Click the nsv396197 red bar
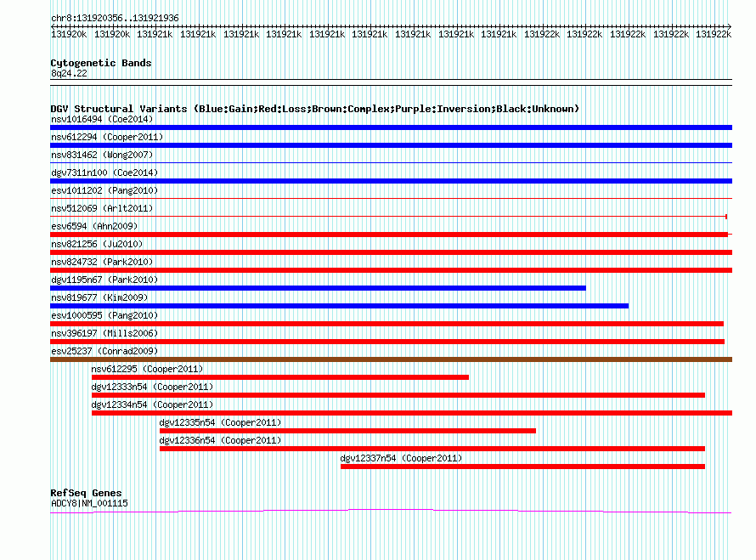 click(387, 342)
